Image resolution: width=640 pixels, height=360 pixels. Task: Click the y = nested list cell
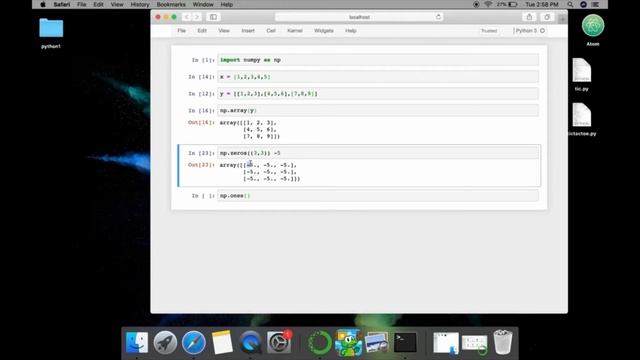pyautogui.click(x=378, y=93)
